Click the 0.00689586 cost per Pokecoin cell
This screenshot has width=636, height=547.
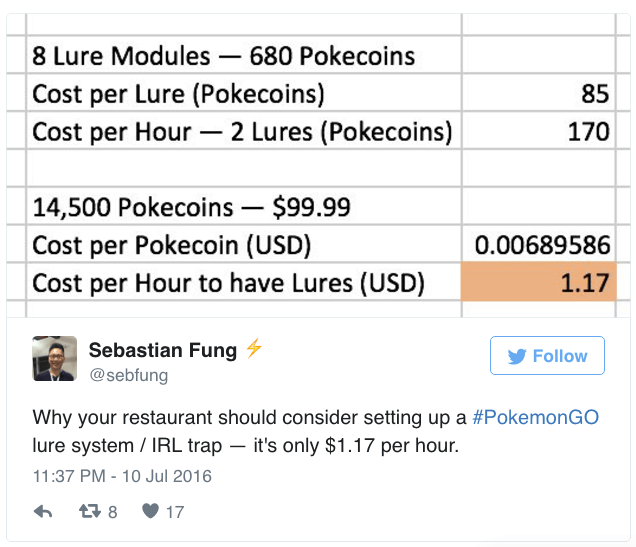536,245
